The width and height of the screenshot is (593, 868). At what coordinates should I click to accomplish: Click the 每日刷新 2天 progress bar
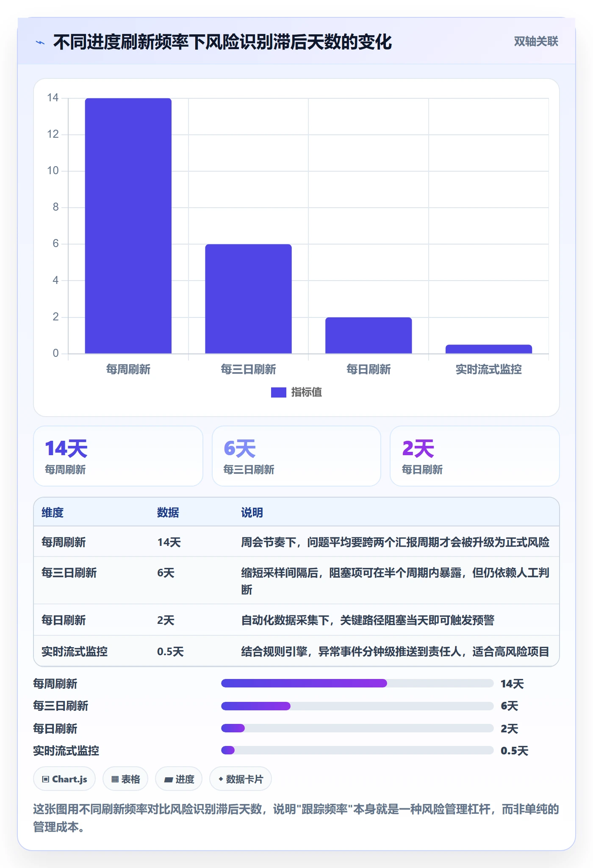point(357,728)
